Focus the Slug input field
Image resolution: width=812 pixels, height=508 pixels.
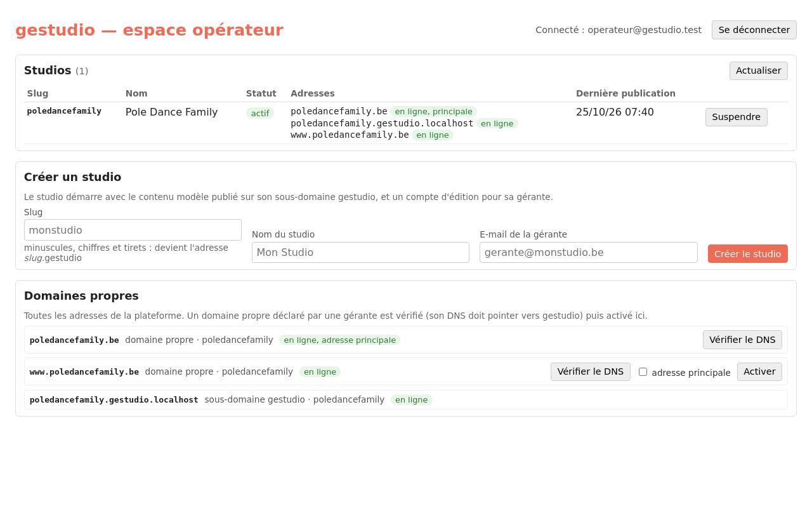coord(133,230)
